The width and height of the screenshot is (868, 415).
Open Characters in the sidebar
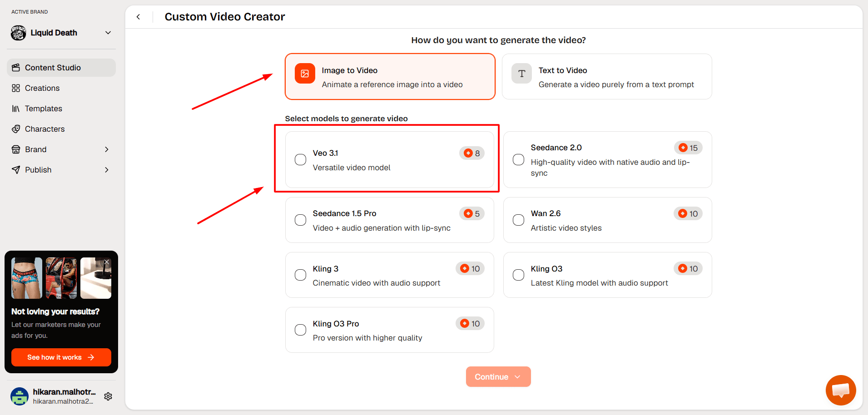click(x=61, y=129)
